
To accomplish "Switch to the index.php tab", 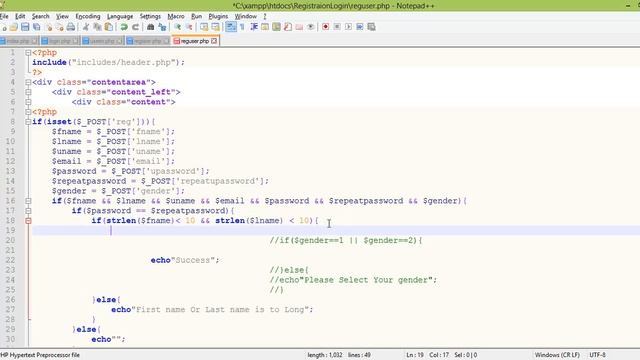I will (19, 41).
